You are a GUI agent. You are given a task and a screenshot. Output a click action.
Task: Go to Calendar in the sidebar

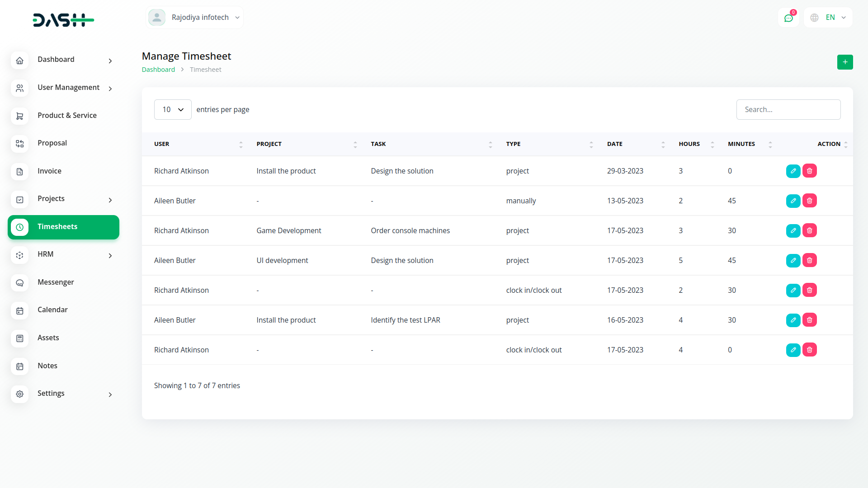(52, 310)
